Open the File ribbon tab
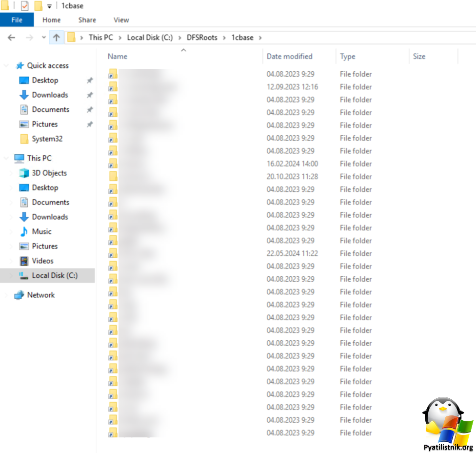Viewport: 476px width, 453px height. (17, 20)
